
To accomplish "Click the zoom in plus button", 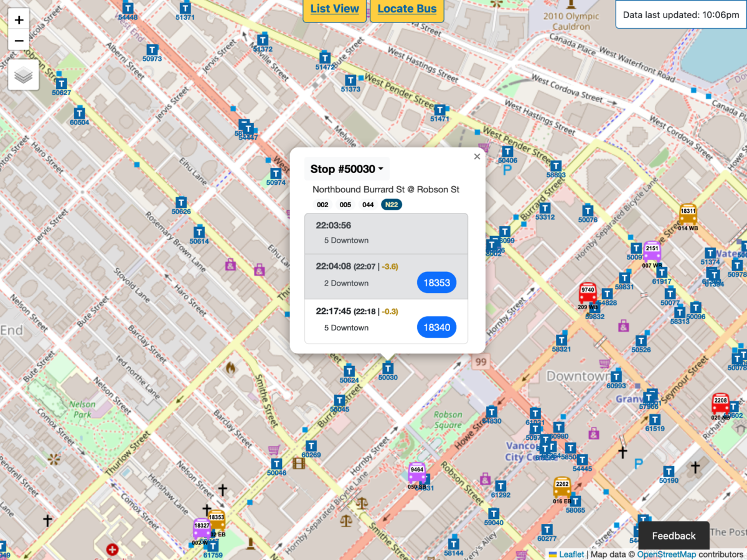I will click(x=19, y=20).
